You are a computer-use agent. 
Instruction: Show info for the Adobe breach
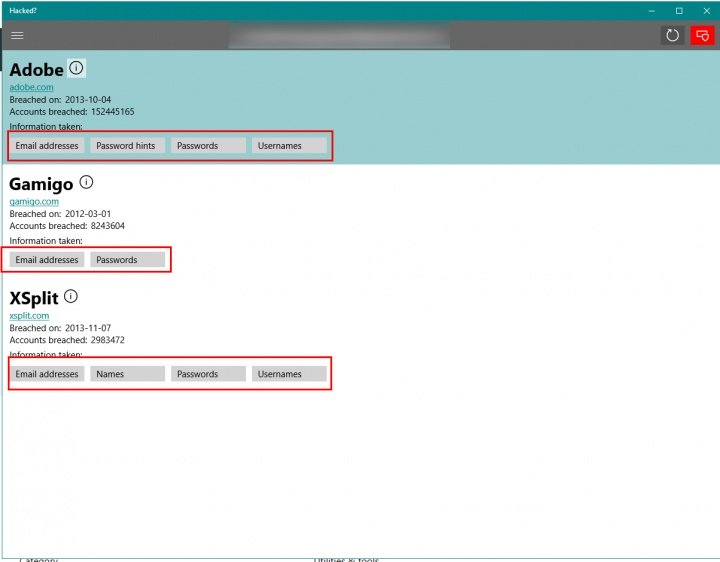click(76, 68)
